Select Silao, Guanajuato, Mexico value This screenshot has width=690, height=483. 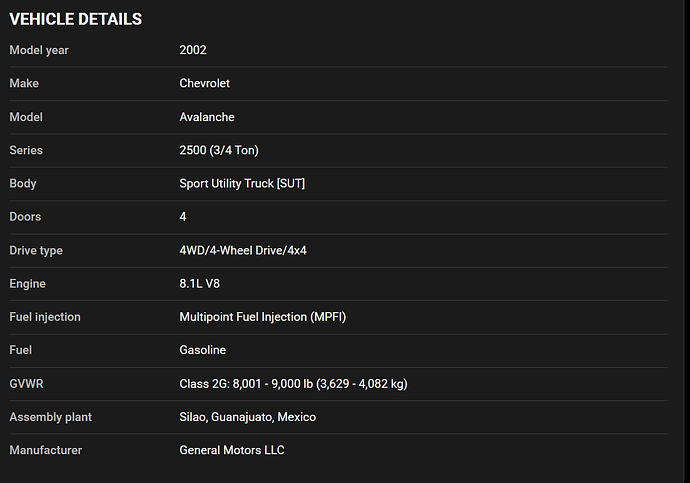tap(247, 417)
